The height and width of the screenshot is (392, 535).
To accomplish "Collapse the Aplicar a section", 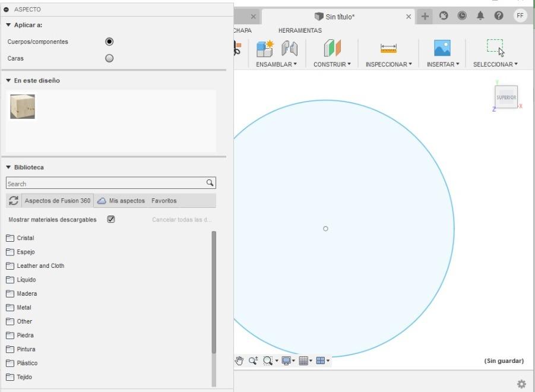I will click(x=8, y=25).
